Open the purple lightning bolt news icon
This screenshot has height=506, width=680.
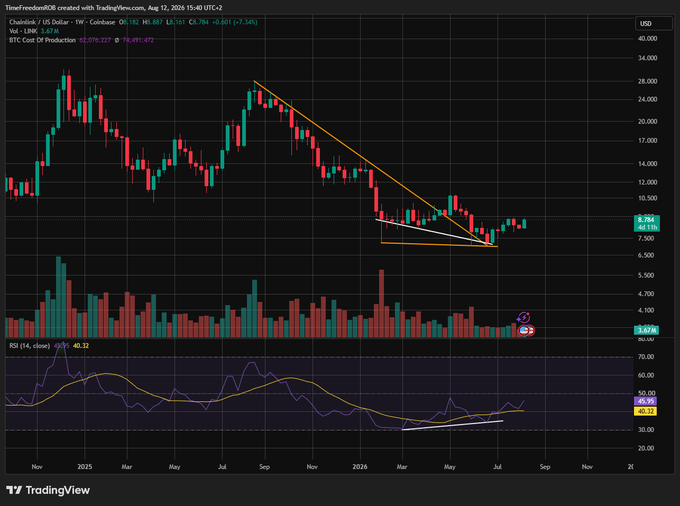point(524,318)
